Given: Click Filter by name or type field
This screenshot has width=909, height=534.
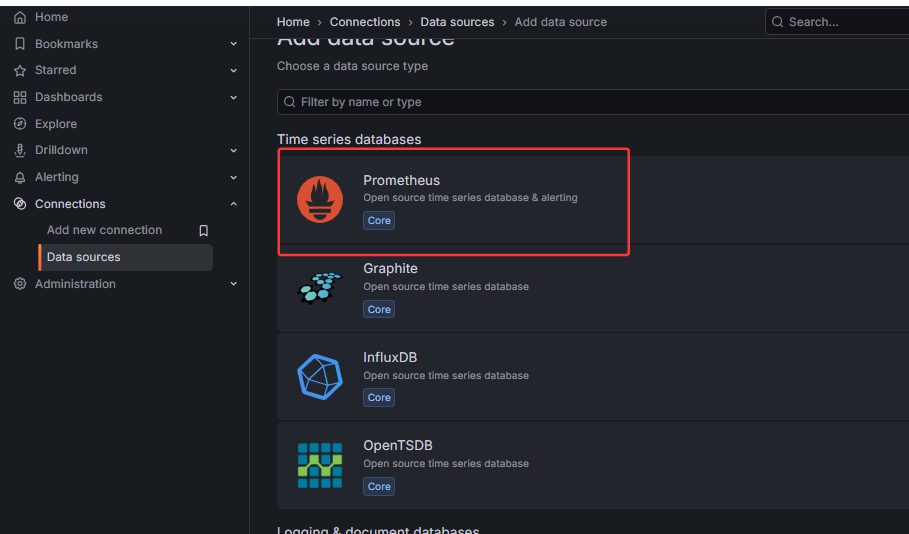Looking at the screenshot, I should coord(593,102).
